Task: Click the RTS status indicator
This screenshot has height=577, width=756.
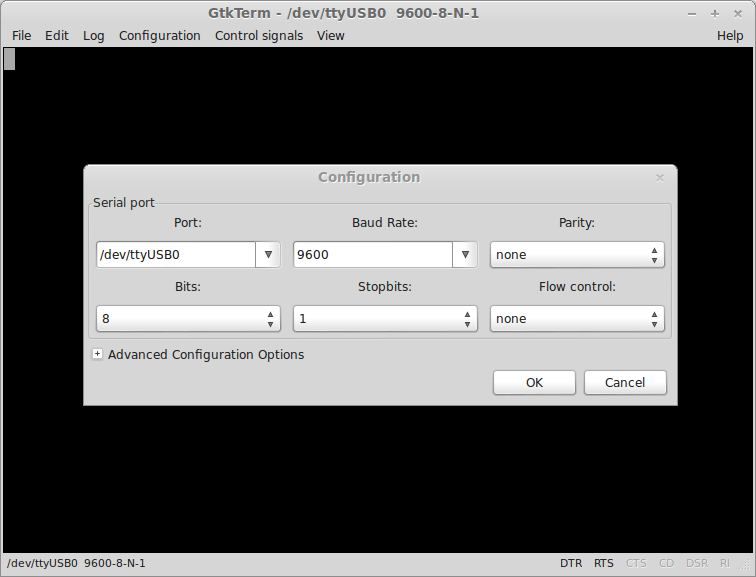Action: pyautogui.click(x=604, y=563)
